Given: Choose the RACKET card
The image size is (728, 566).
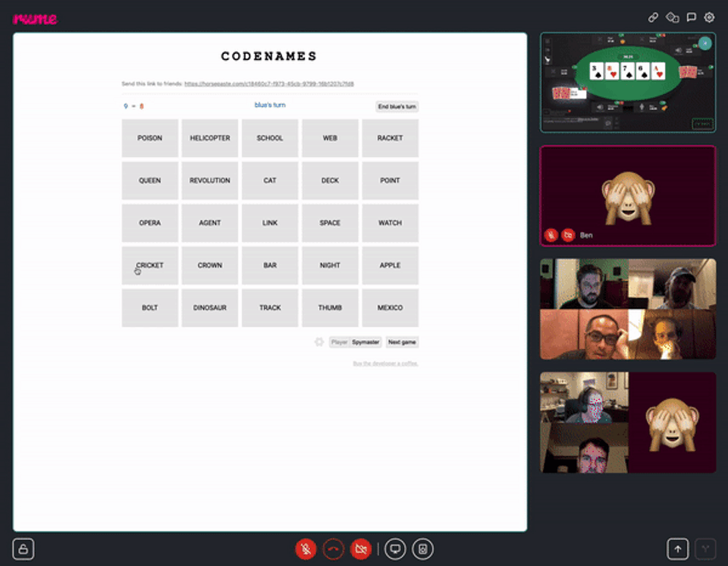Looking at the screenshot, I should (390, 138).
